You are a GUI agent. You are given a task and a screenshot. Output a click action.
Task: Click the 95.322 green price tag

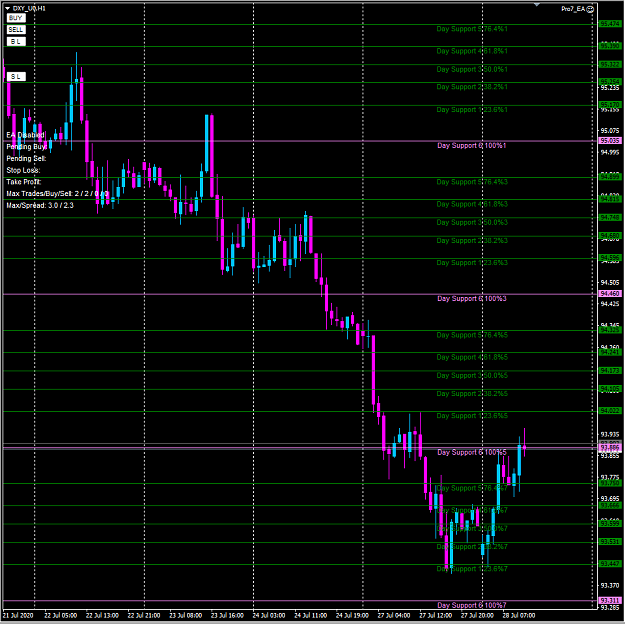point(610,65)
